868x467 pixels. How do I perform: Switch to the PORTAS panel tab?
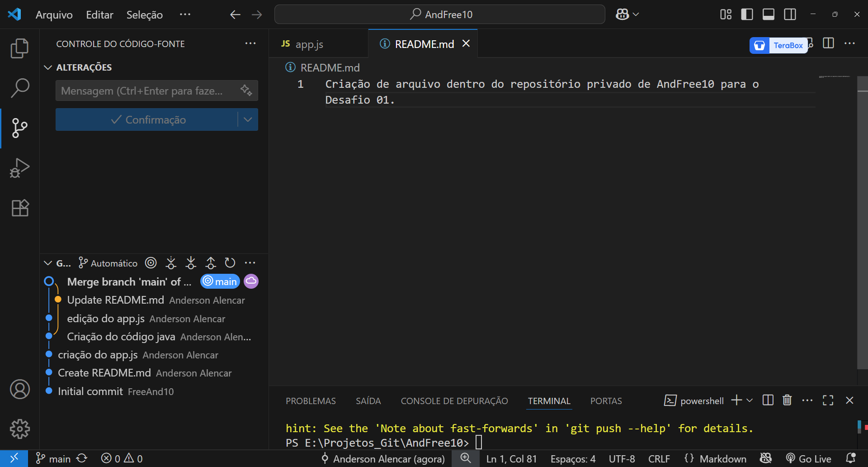606,401
